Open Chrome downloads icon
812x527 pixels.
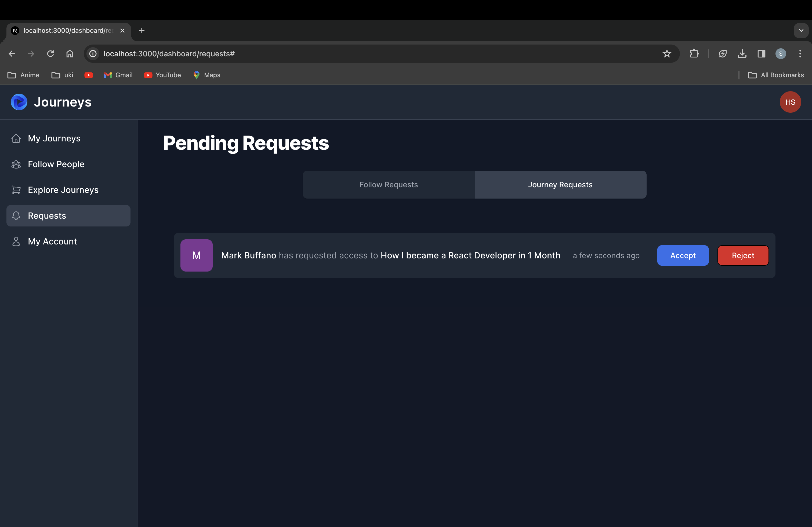(x=742, y=53)
